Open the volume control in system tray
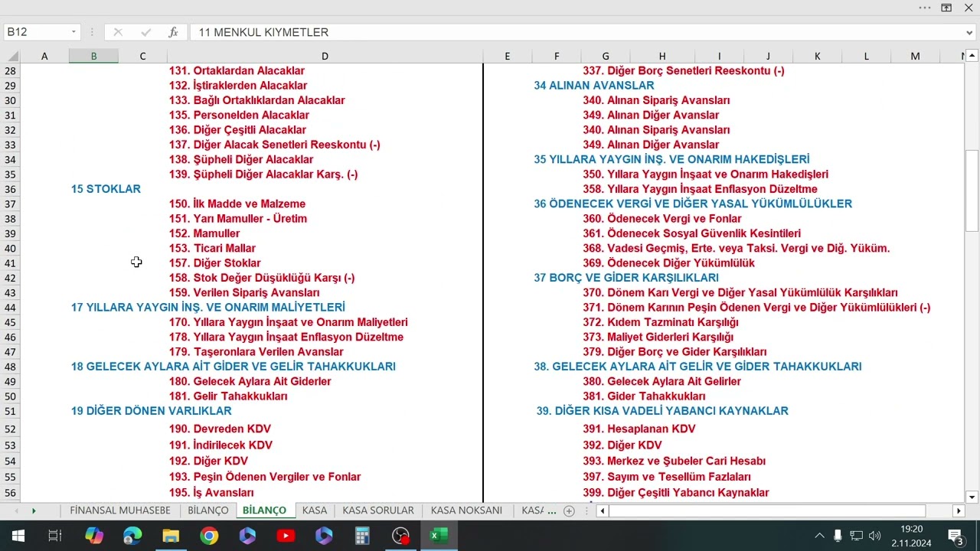Screen dimensions: 980x551 (x=875, y=536)
